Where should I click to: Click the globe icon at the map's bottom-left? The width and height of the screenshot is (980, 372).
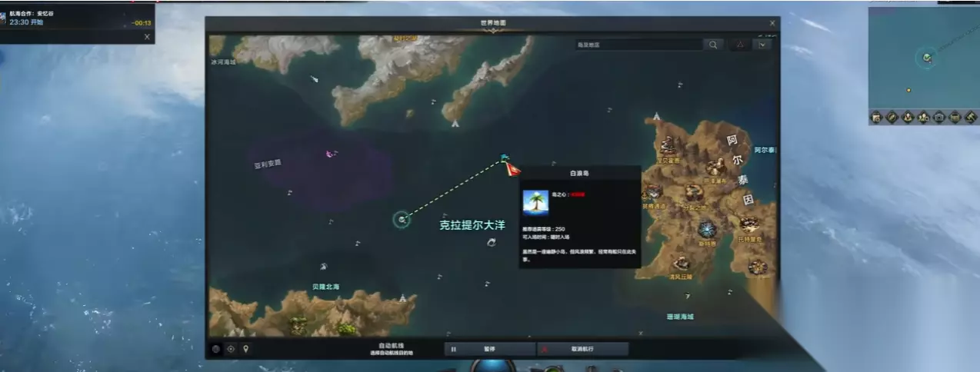point(216,349)
